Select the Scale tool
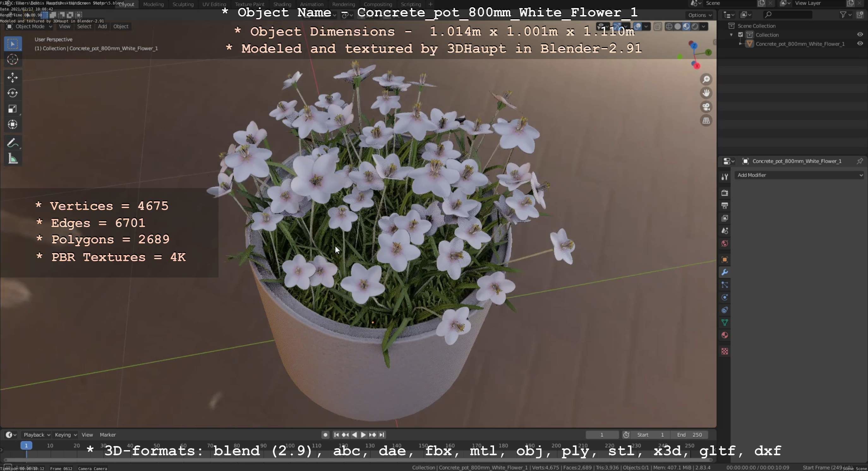 [13, 109]
